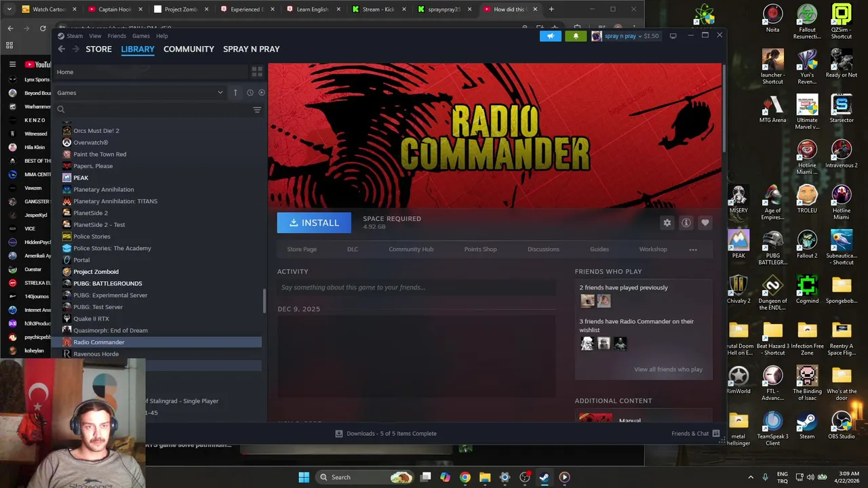
Task: Show hidden system tray icons chevron
Action: tap(750, 477)
